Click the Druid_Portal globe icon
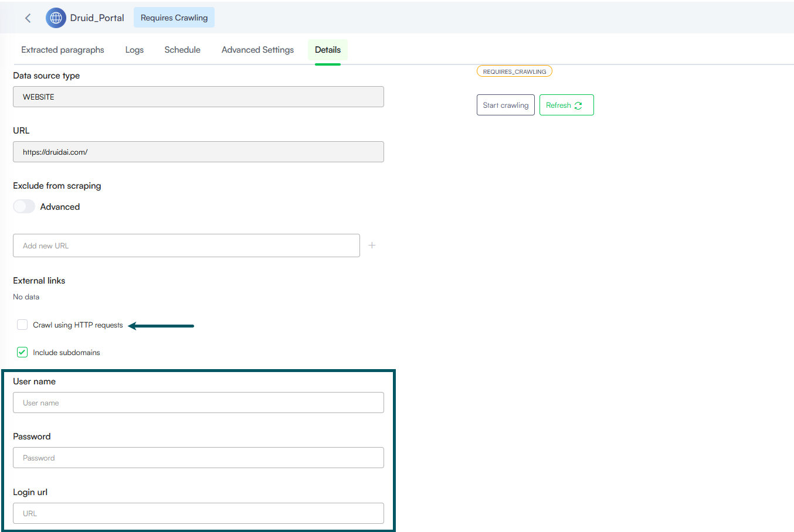794x532 pixels. (56, 18)
